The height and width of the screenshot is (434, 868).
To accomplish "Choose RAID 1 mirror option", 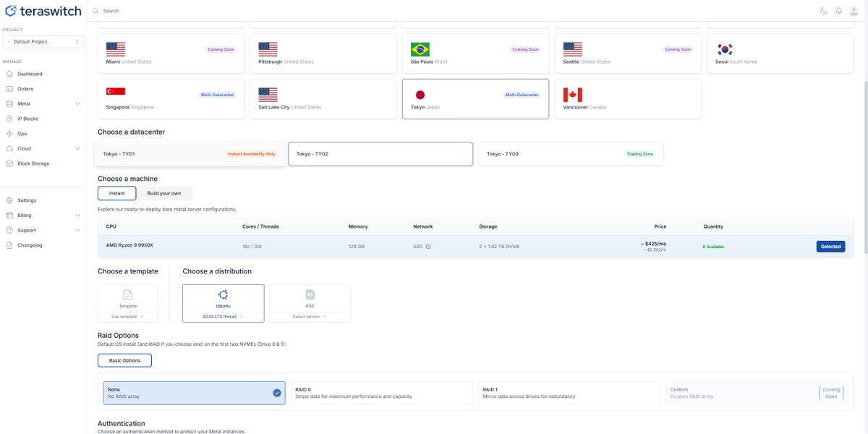I will pos(568,393).
